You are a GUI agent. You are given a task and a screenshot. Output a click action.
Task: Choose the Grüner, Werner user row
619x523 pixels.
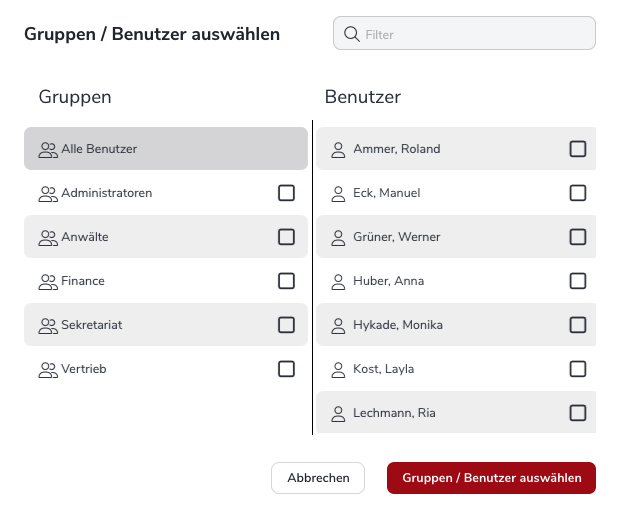(456, 236)
